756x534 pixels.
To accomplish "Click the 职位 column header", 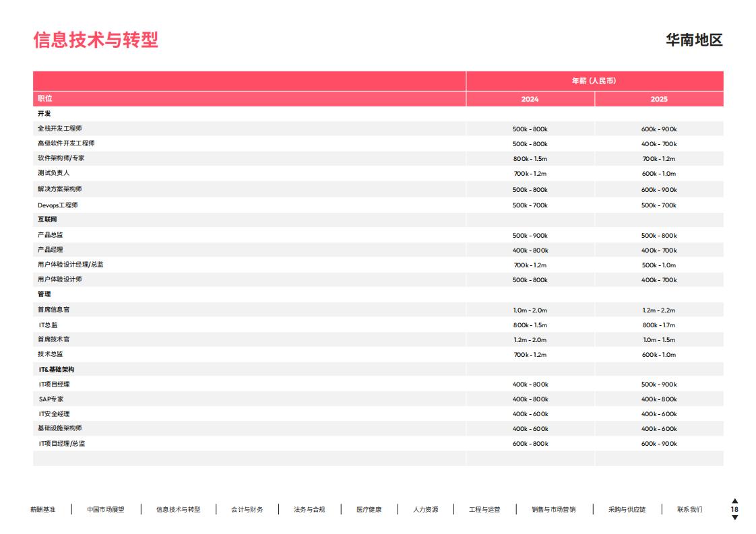I will 45,98.
